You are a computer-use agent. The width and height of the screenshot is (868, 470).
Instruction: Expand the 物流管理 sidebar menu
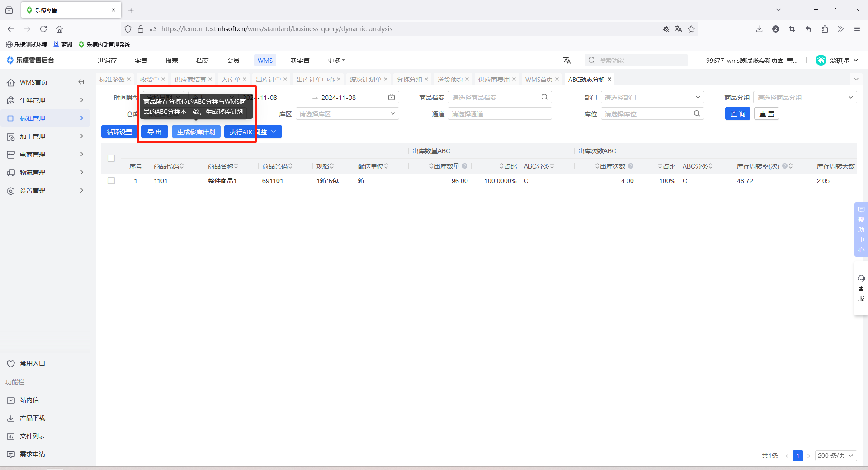pos(45,172)
